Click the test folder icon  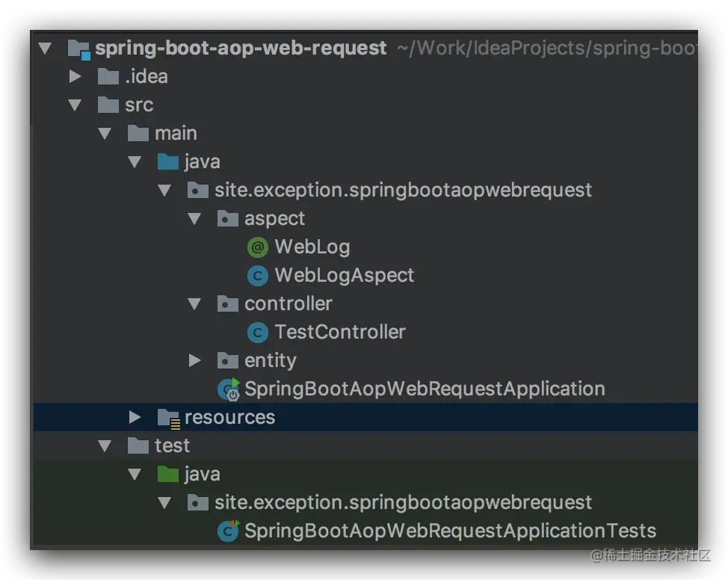(138, 445)
